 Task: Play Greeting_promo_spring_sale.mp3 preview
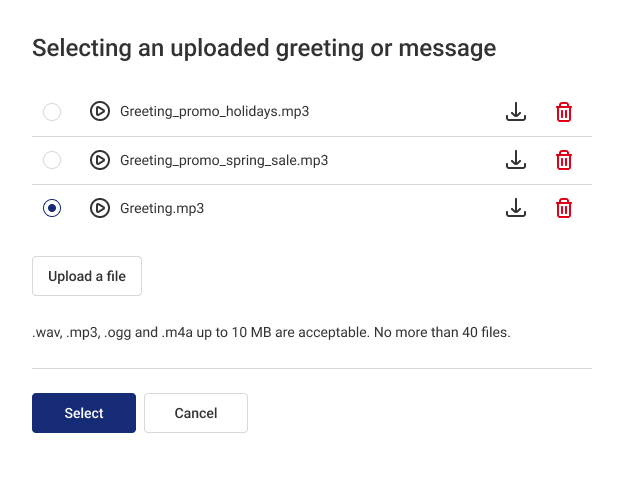(99, 160)
